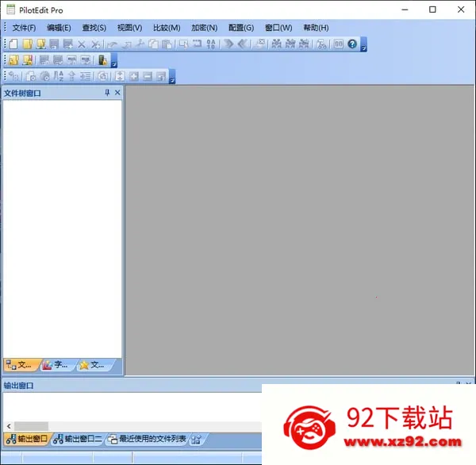The height and width of the screenshot is (465, 476).
Task: Click the Redo arrow icon
Action: [127, 44]
